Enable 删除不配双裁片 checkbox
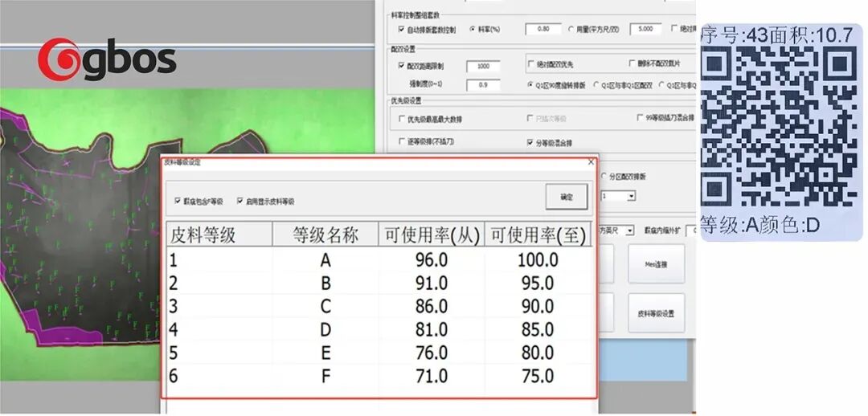 point(633,63)
